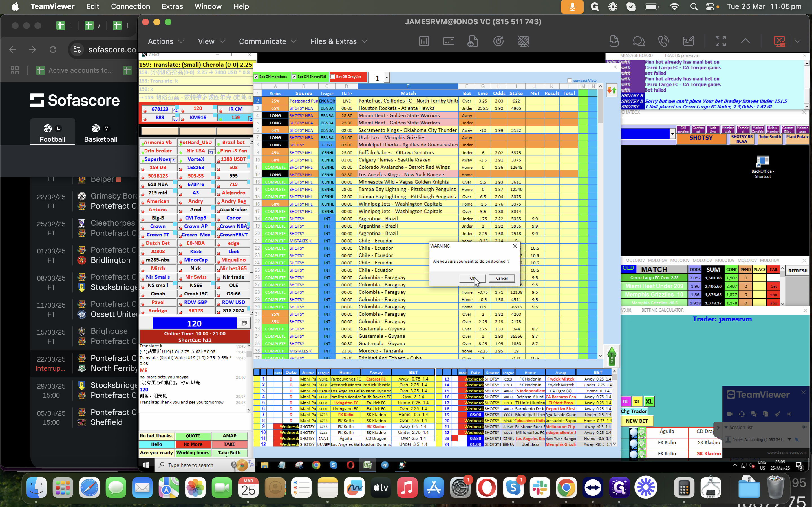This screenshot has height=507, width=812.
Task: Open the Connection menu in menu bar
Action: click(130, 6)
